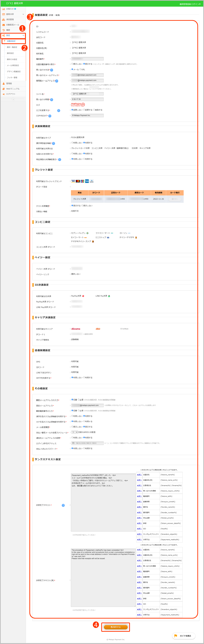Click the JCB card brand icon
The image size is (204, 644).
click(x=82, y=181)
